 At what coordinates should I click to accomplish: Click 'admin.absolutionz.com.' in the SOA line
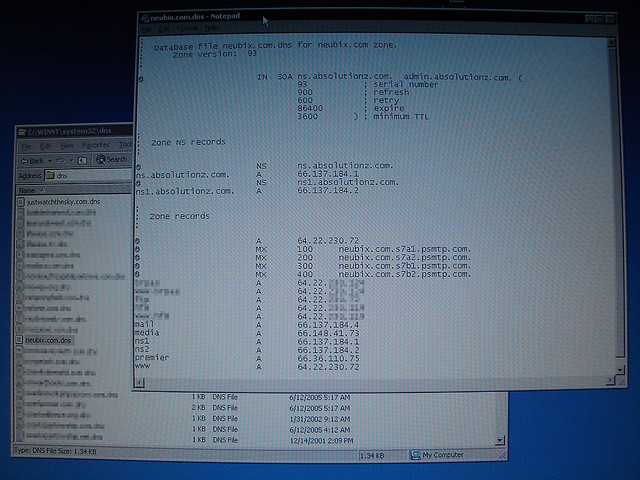[x=457, y=77]
